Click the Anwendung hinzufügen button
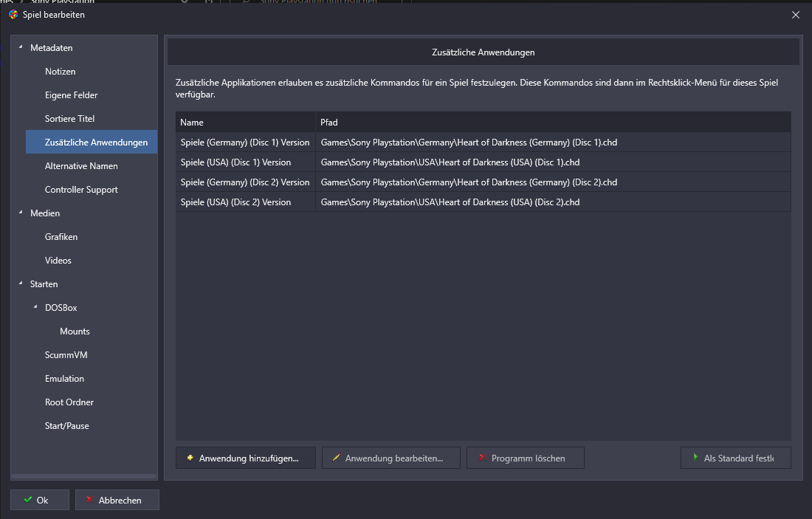This screenshot has height=519, width=812. point(246,458)
